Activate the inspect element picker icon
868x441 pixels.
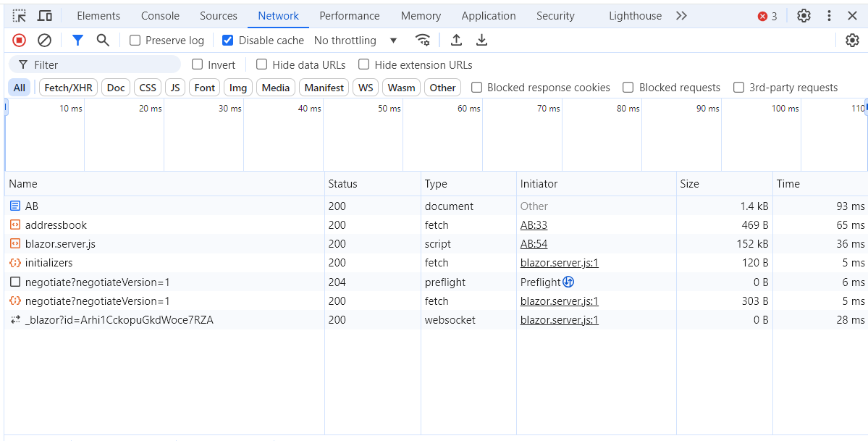click(20, 16)
